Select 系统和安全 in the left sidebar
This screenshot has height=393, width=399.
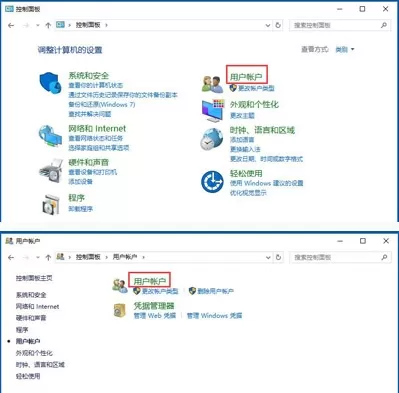tap(31, 295)
